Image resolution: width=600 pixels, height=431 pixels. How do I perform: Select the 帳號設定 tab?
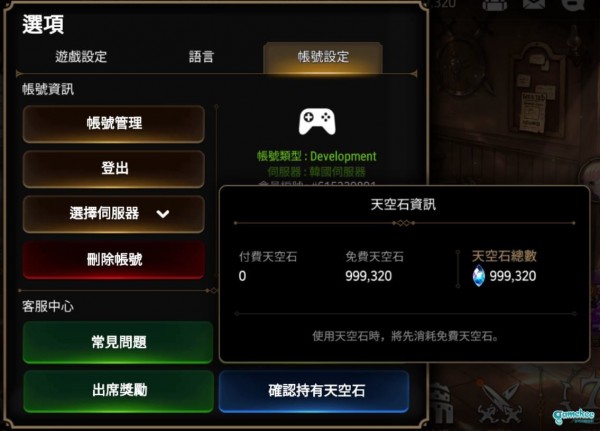(x=323, y=57)
